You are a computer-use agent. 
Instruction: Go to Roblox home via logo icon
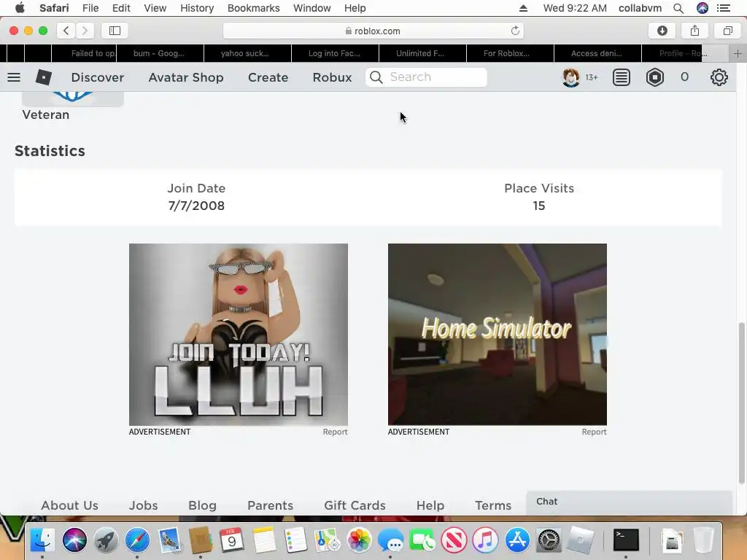(43, 77)
